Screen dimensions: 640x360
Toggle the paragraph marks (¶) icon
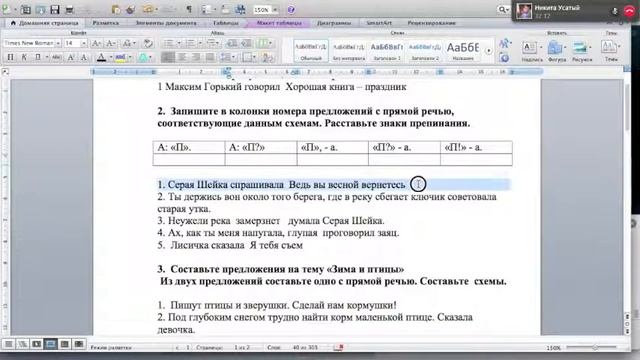pos(189,9)
